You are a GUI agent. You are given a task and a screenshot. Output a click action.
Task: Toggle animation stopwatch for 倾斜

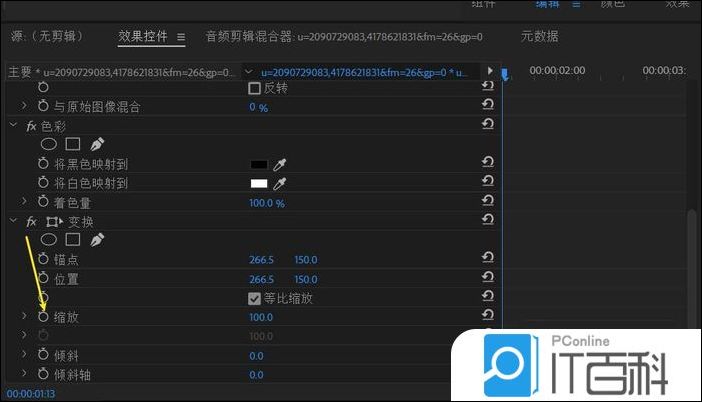[x=43, y=355]
